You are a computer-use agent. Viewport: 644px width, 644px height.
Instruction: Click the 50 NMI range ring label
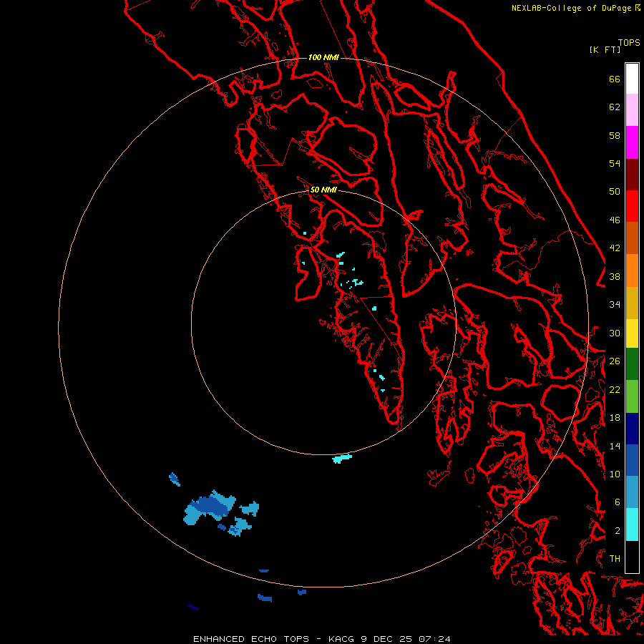(323, 190)
